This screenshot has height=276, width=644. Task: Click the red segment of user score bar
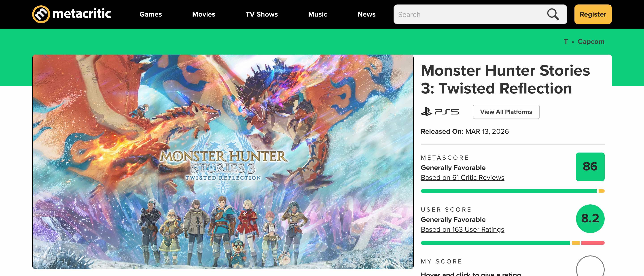(593, 243)
